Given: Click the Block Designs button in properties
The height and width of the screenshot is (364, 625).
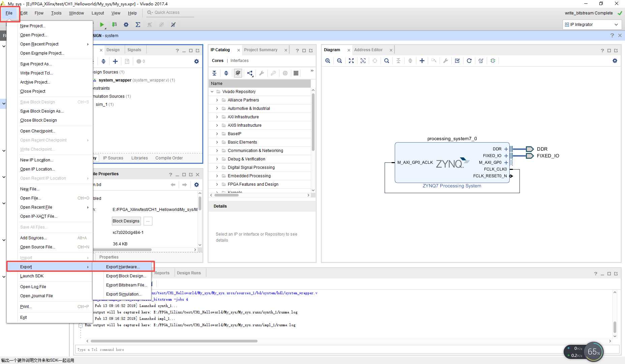Looking at the screenshot, I should coord(126,221).
